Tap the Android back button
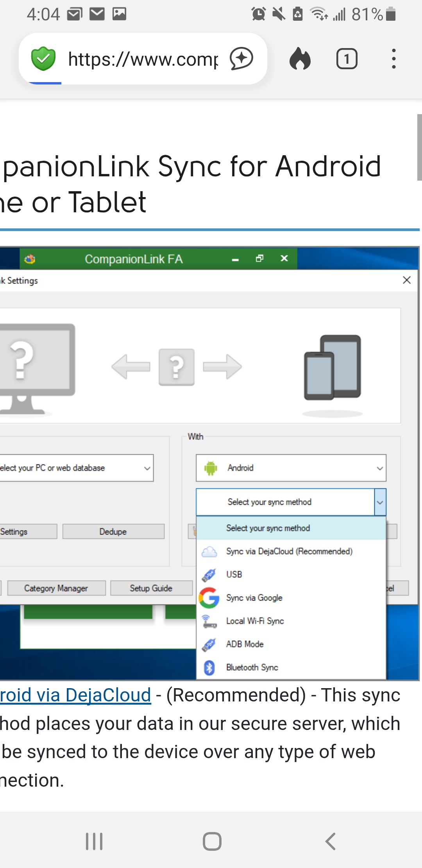The height and width of the screenshot is (868, 422). coord(331,841)
